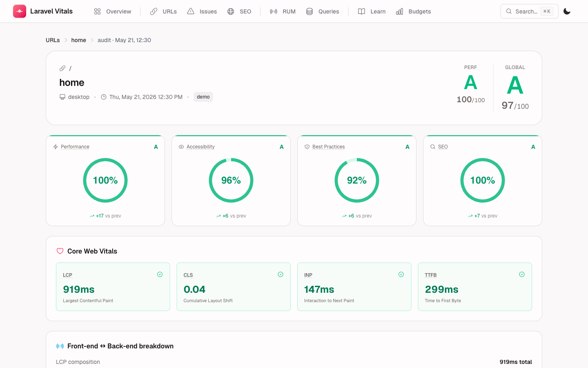Open the Accessibility card label
588x368 pixels.
click(x=200, y=147)
